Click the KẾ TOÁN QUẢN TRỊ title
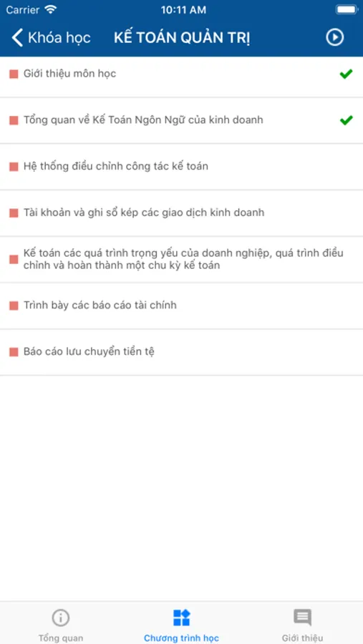Screen dimensions: 363x644 pos(182,37)
